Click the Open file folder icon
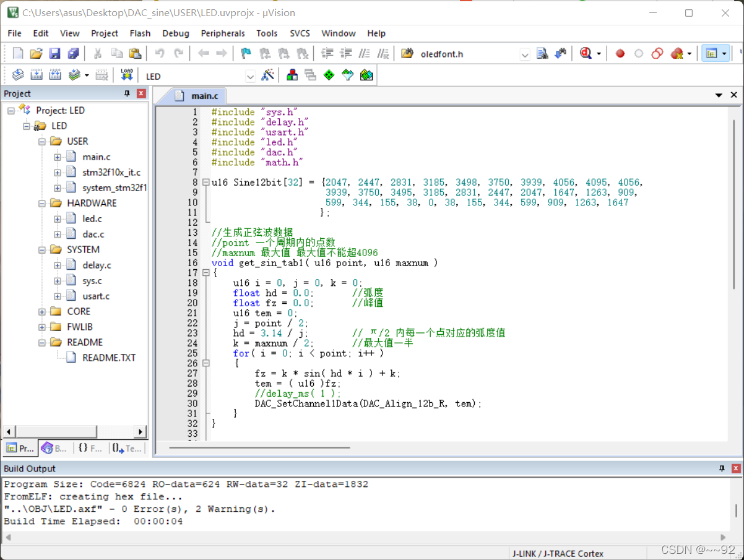This screenshot has height=560, width=744. (37, 54)
